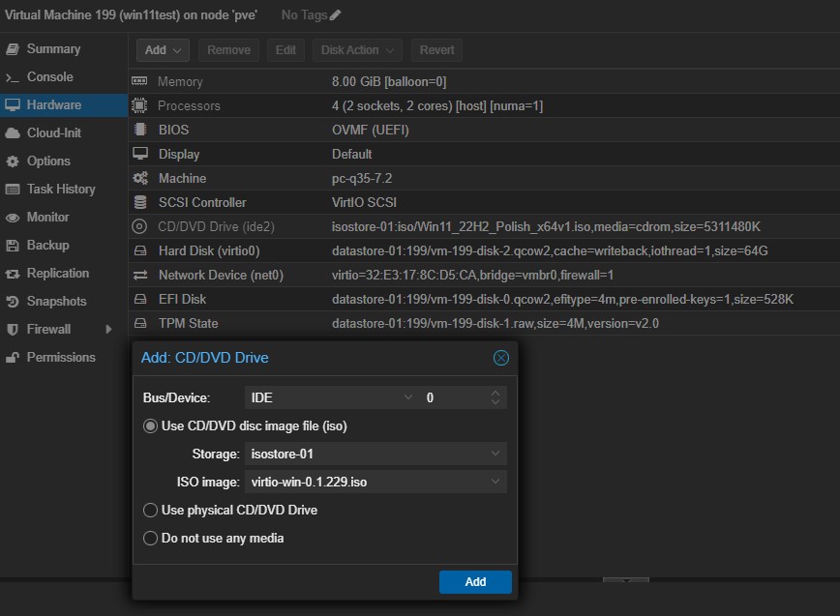840x616 pixels.
Task: Select the Processors CPU icon
Action: (x=139, y=105)
